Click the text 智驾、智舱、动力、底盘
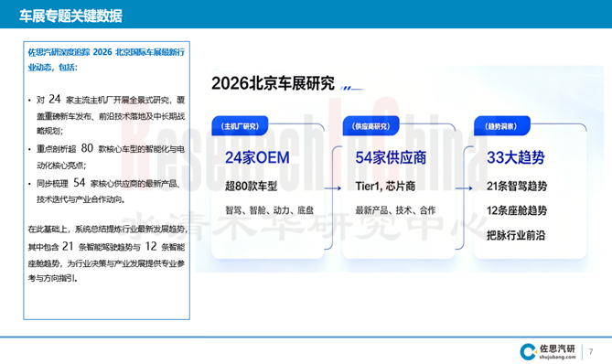This screenshot has height=364, width=612. [x=269, y=210]
